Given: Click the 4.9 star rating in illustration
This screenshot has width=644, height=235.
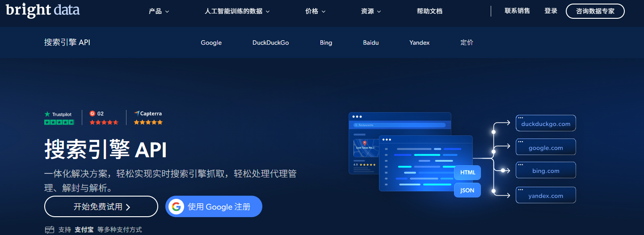Looking at the screenshot, I should click(364, 165).
